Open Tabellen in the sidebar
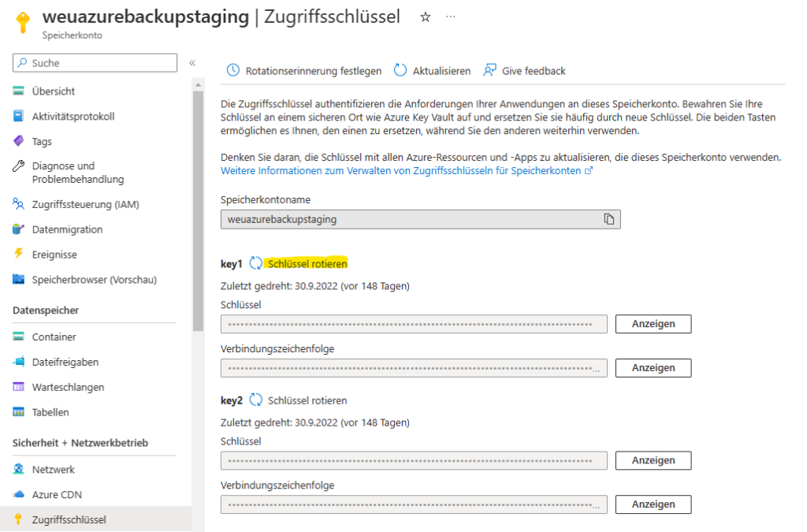 (x=50, y=412)
